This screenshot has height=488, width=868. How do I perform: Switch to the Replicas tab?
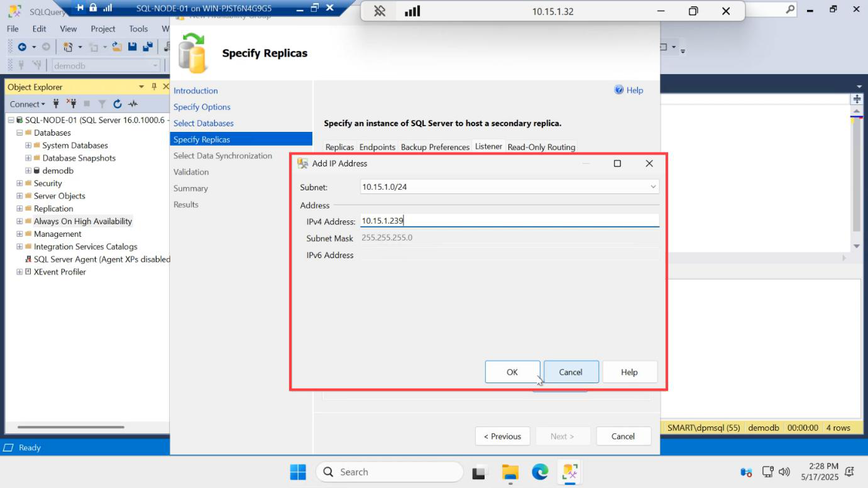point(339,147)
